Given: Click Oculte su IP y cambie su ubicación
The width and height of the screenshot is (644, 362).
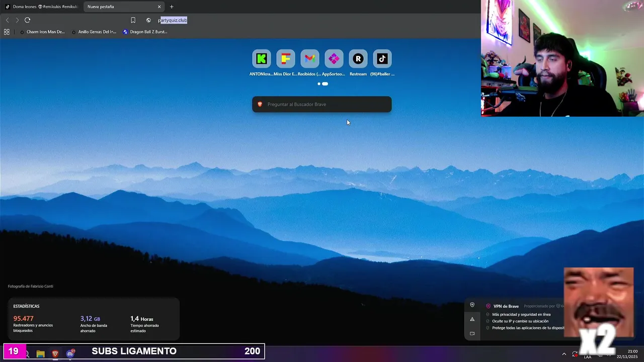Looking at the screenshot, I should coord(520,321).
